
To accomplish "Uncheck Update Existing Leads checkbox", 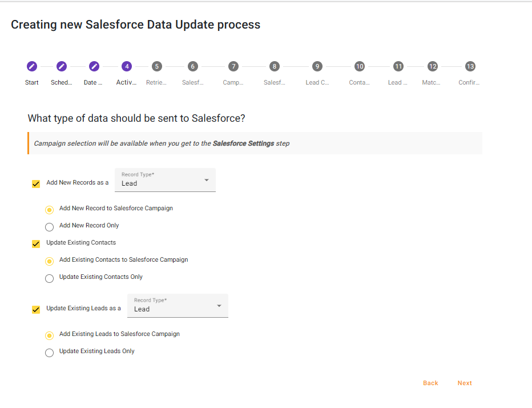I will [x=36, y=310].
